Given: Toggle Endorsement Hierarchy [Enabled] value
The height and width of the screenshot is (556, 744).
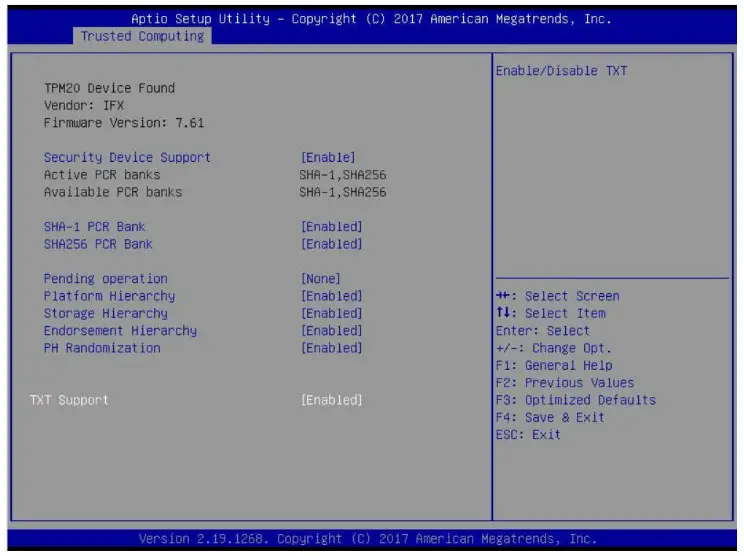Looking at the screenshot, I should click(x=332, y=331).
